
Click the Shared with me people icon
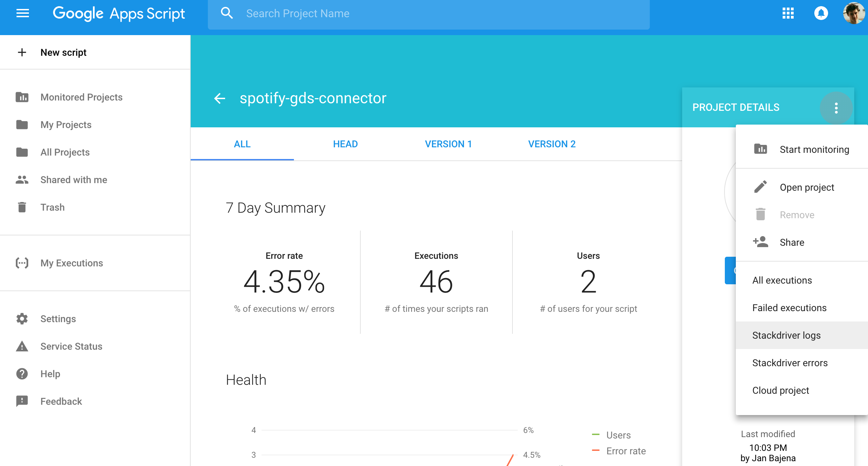coord(22,180)
